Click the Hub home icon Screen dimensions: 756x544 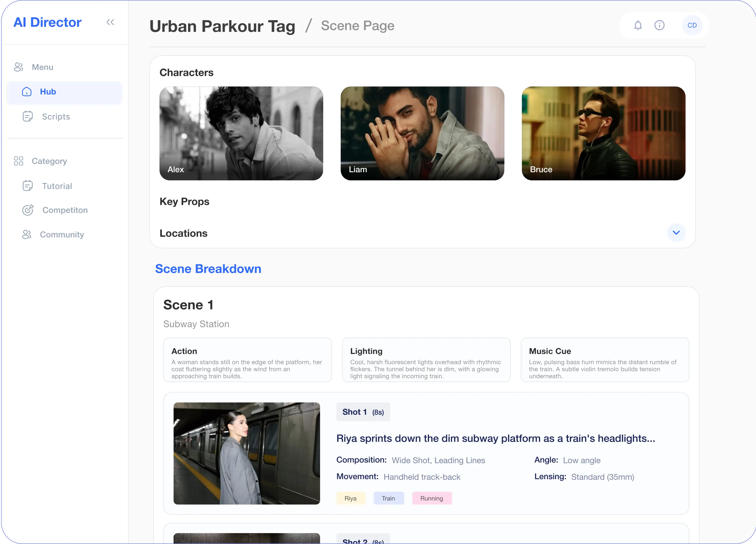click(x=27, y=92)
